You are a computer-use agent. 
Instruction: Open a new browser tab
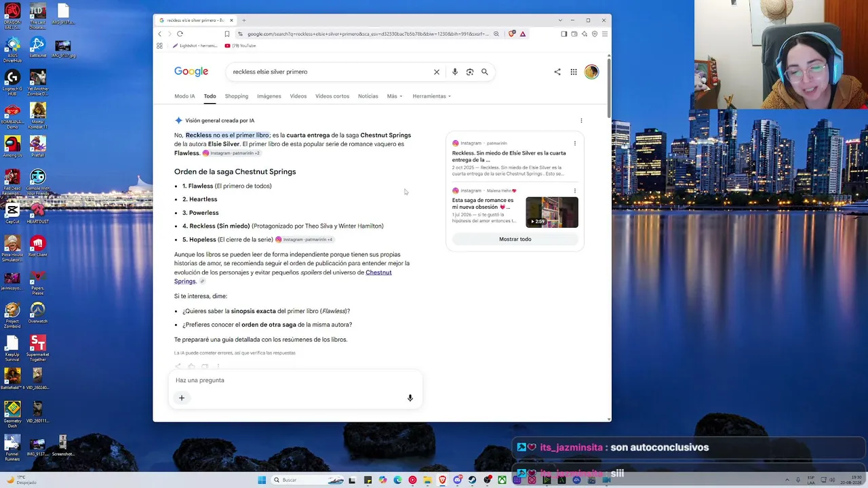[244, 20]
